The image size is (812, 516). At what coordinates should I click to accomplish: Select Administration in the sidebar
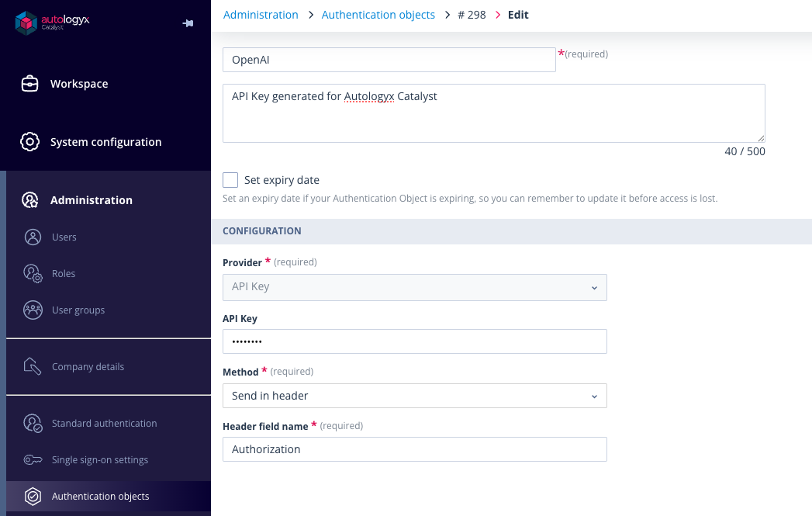coord(92,200)
